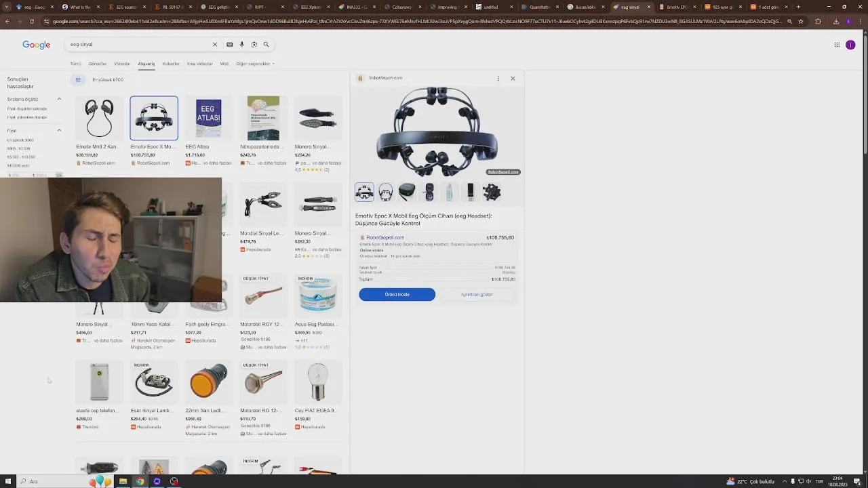Click the Google search input field

pos(139,45)
